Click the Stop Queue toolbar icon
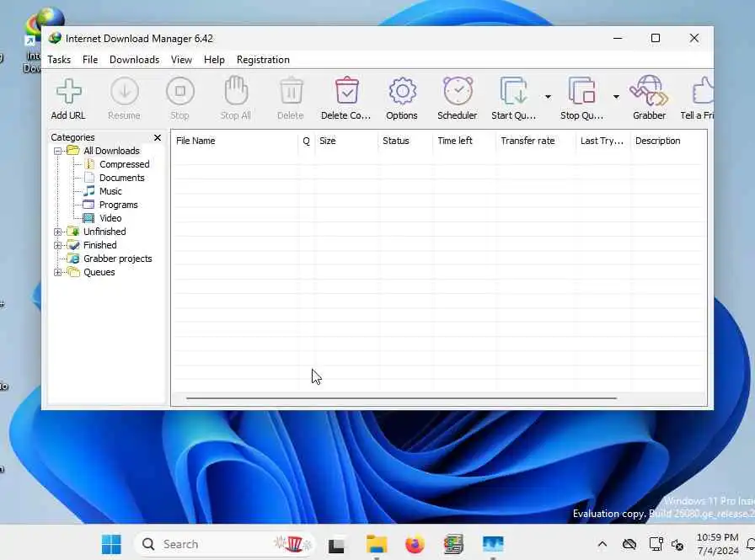The width and height of the screenshot is (755, 560). pos(581,90)
